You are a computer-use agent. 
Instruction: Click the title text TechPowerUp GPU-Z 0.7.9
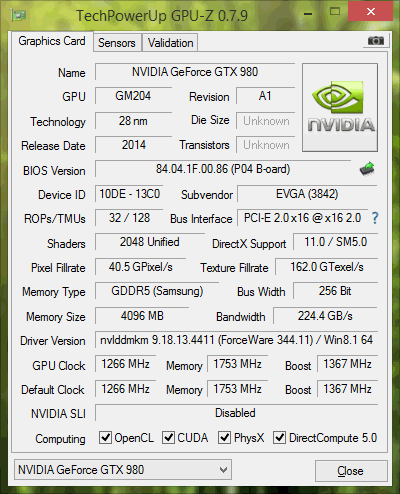pos(162,16)
